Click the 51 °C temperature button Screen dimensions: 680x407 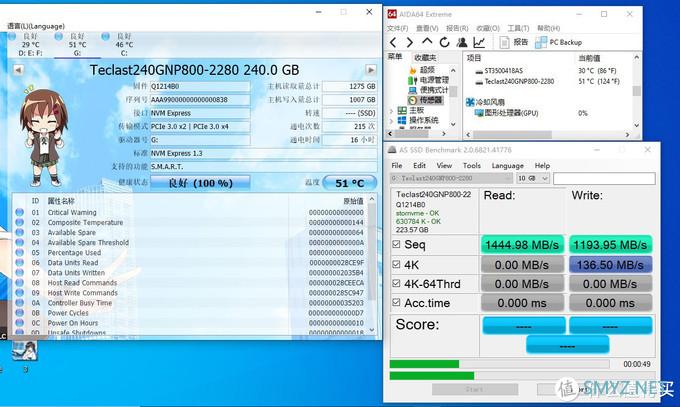click(350, 183)
